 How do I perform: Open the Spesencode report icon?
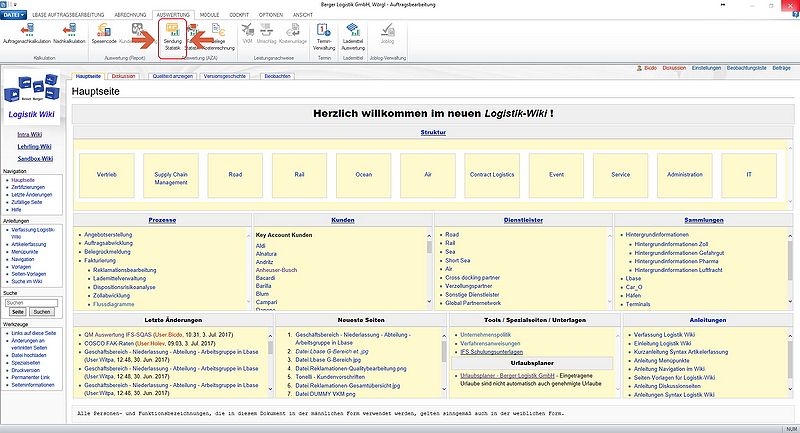(x=104, y=34)
